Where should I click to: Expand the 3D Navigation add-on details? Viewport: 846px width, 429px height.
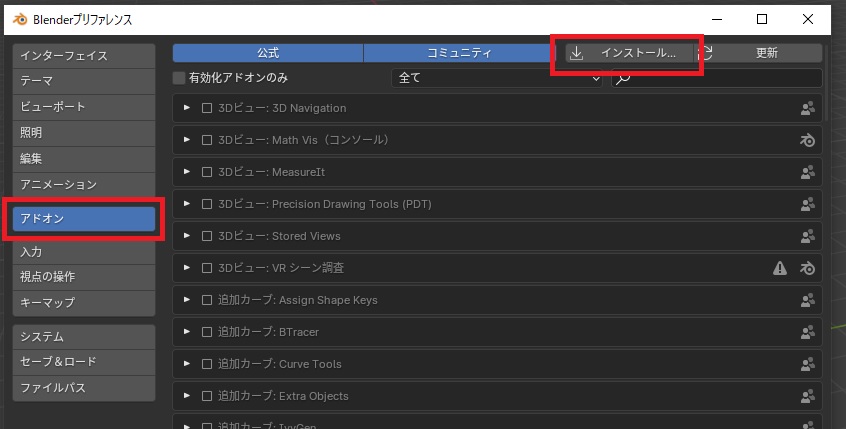(x=187, y=108)
